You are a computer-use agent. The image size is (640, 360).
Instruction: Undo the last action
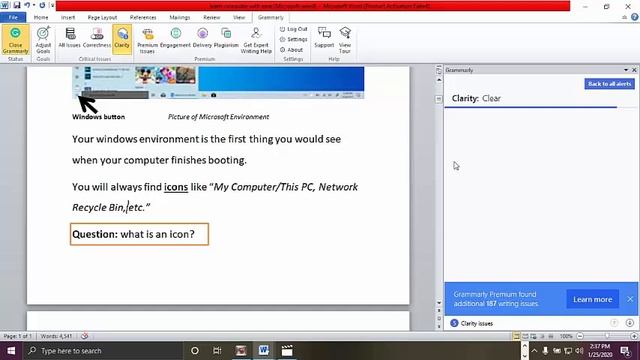(x=27, y=5)
